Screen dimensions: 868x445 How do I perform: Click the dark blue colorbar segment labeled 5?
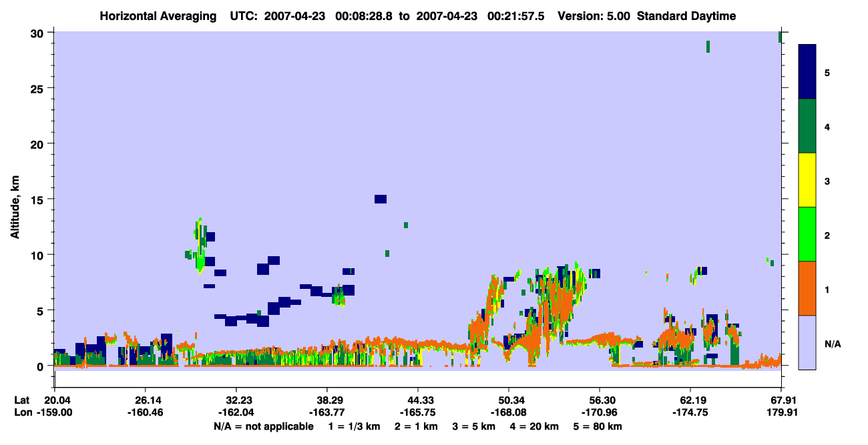[807, 71]
